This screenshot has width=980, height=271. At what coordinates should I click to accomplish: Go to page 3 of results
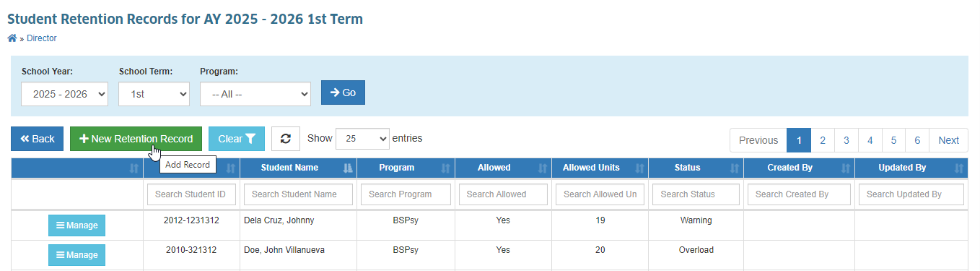pos(846,140)
